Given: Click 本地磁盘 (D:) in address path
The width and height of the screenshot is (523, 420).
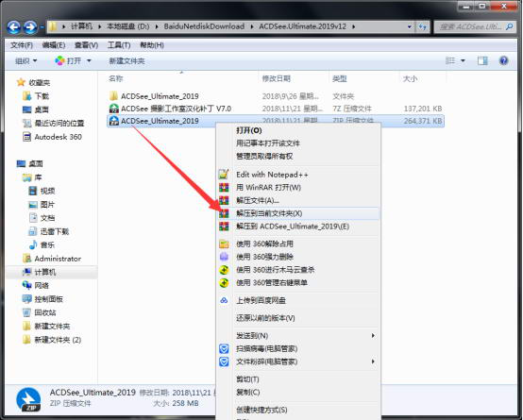Looking at the screenshot, I should click(x=128, y=26).
